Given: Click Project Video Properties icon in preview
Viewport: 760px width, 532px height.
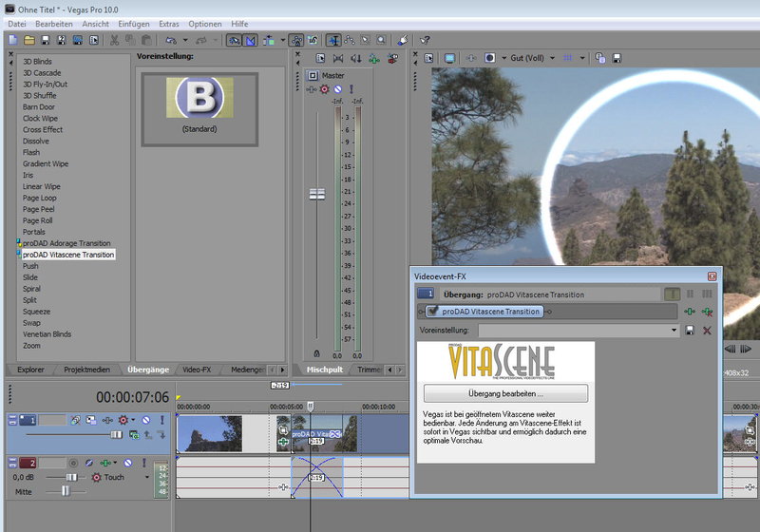Looking at the screenshot, I should [428, 58].
